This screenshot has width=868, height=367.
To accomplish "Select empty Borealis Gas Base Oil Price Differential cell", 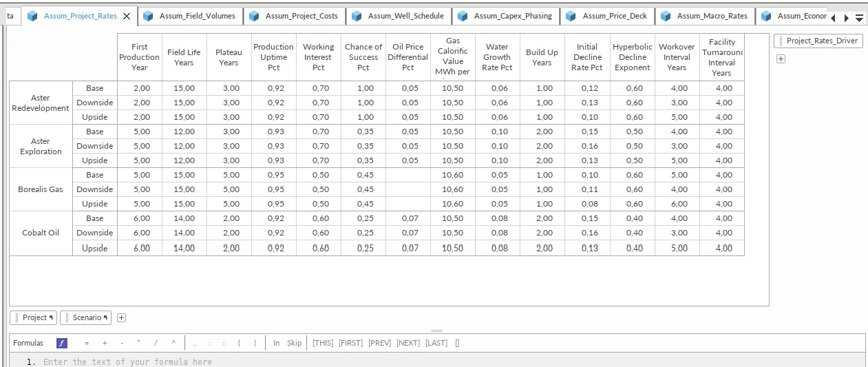I will [408, 175].
